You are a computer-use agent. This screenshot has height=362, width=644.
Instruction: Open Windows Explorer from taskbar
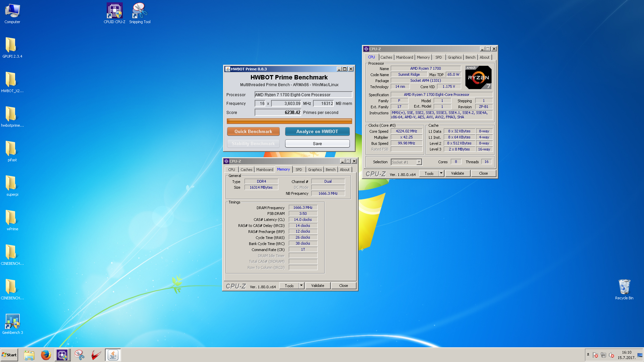pos(29,355)
